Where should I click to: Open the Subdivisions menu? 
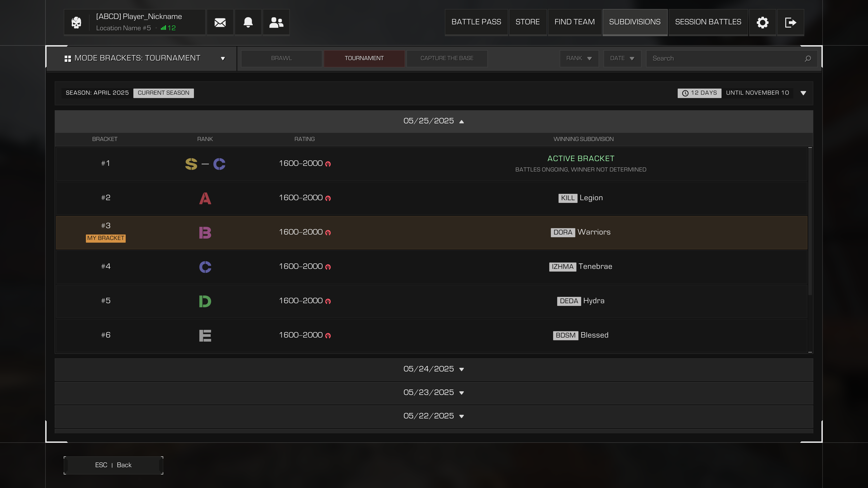(635, 22)
